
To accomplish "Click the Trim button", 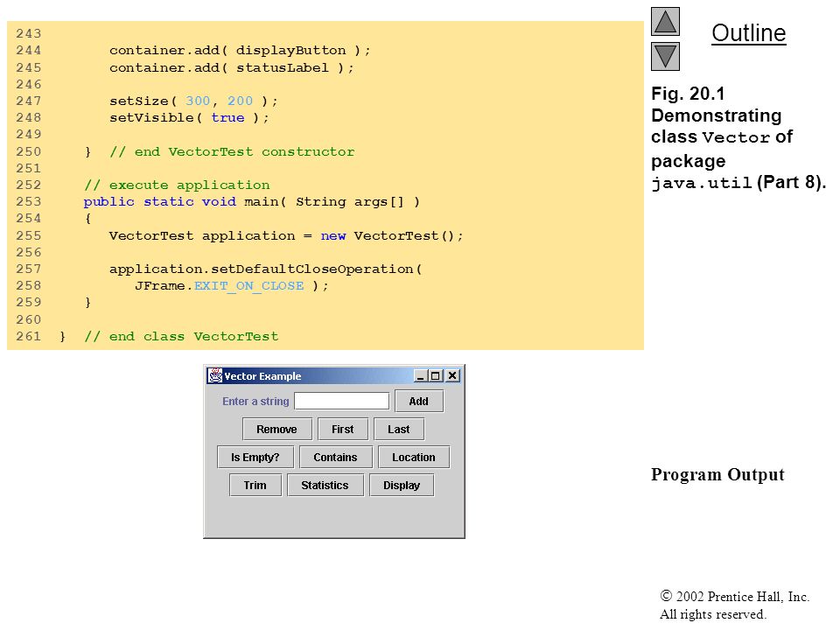I will click(x=255, y=485).
